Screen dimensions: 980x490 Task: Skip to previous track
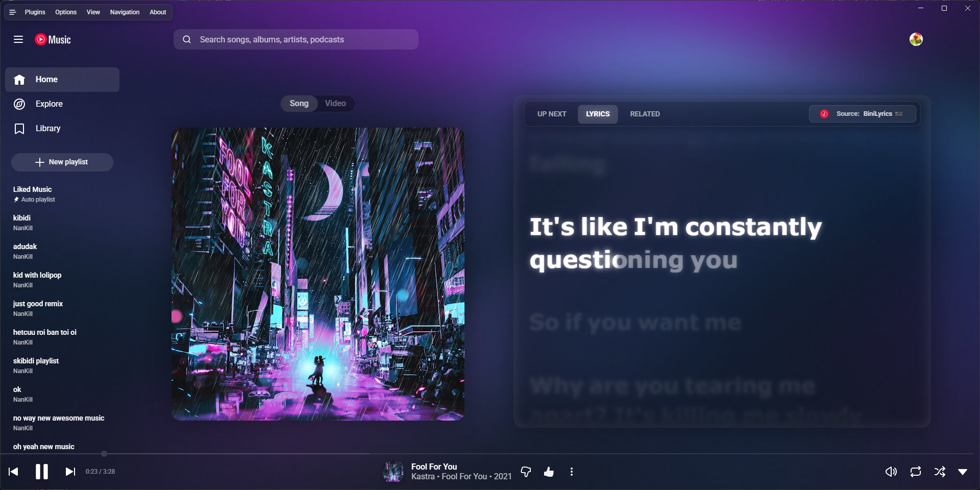click(x=14, y=472)
